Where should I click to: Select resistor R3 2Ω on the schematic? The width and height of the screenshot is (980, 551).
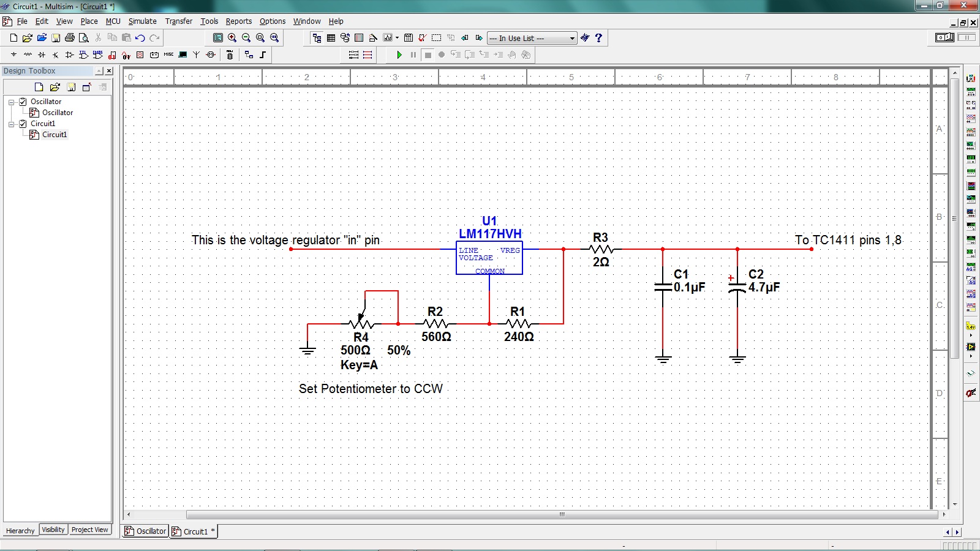tap(601, 249)
